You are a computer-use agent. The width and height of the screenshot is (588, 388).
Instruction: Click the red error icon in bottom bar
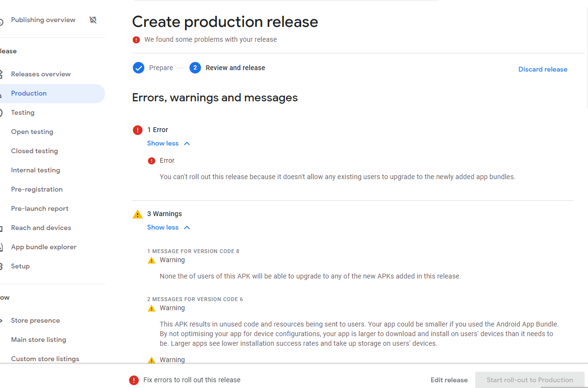(134, 380)
